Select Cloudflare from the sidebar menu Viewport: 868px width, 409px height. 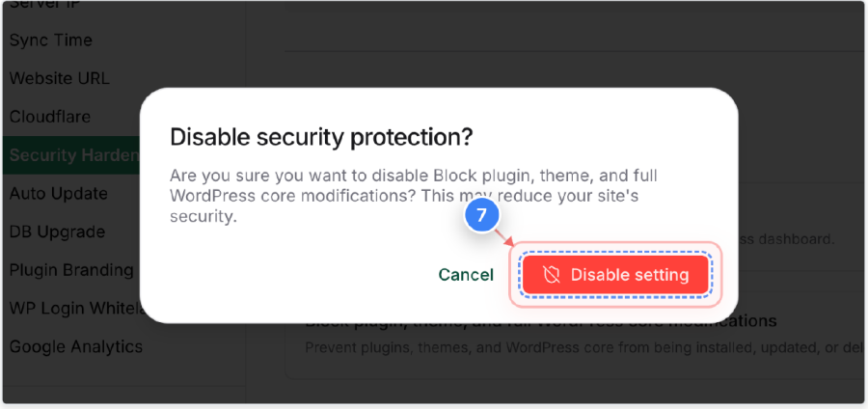pyautogui.click(x=50, y=117)
